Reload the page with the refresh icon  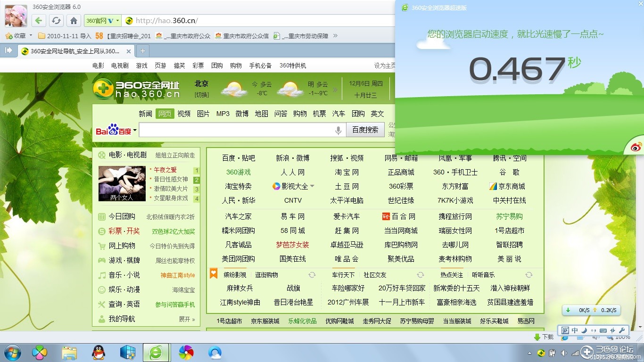(x=56, y=21)
